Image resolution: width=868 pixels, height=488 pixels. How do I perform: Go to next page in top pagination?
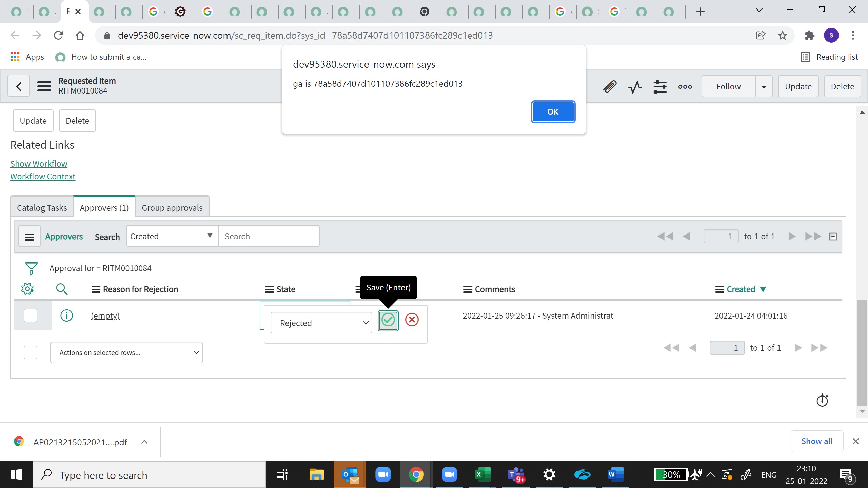(792, 236)
